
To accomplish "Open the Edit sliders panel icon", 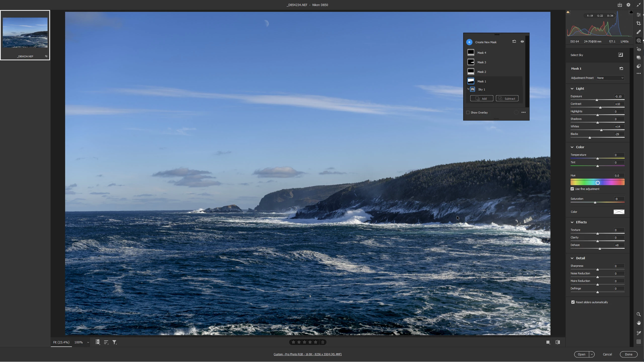I will (638, 15).
